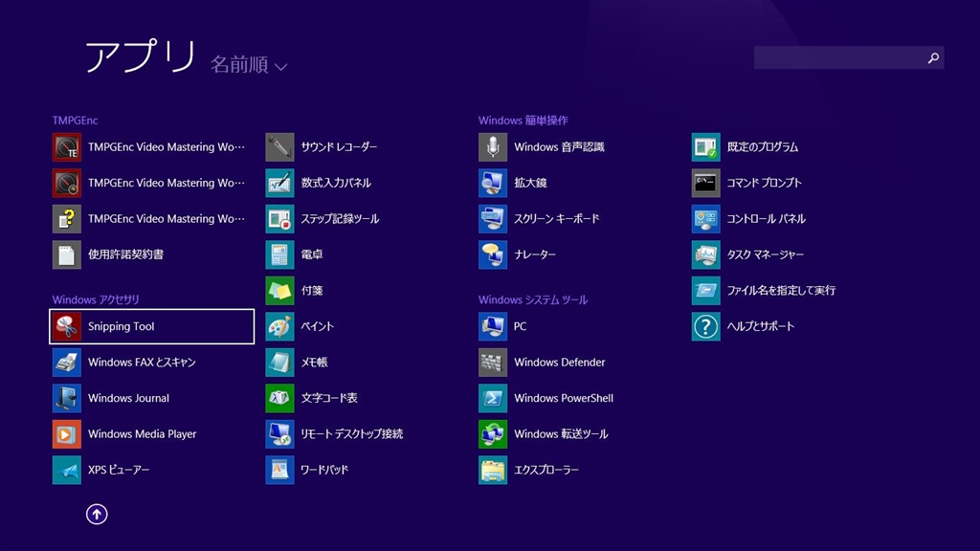Screen dimensions: 980x551
Task: Launch ファイル名を指定して実行 icon
Action: [x=706, y=291]
